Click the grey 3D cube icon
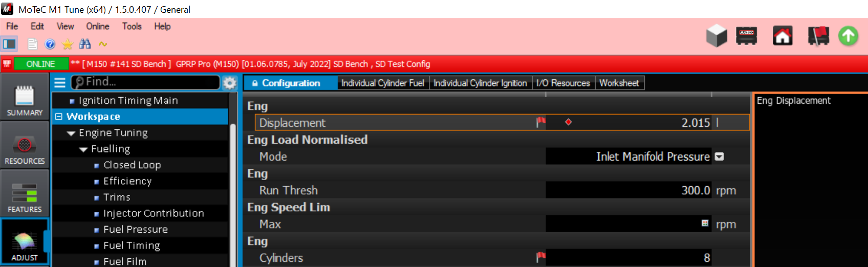This screenshot has height=267, width=868. (x=717, y=36)
